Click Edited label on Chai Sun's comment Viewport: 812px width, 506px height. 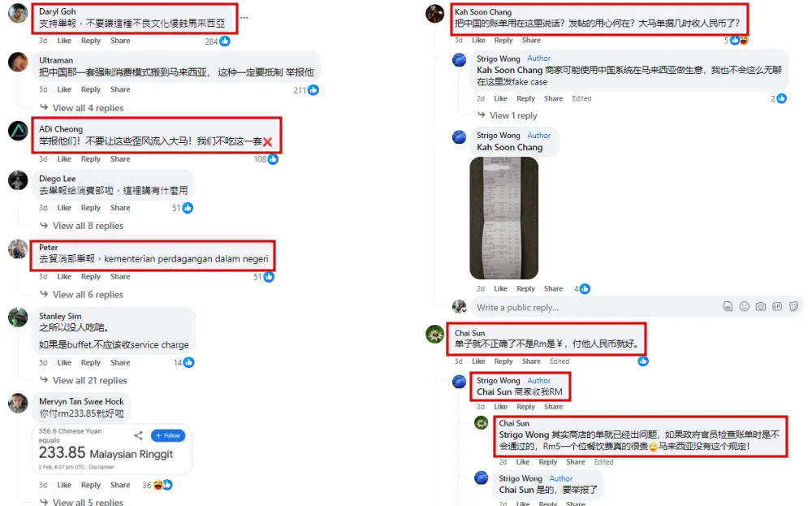click(559, 361)
